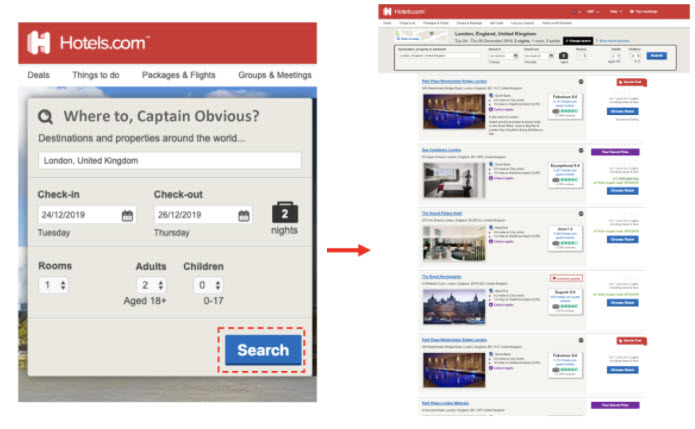Open Adults dropdown in results search bar

pos(616,56)
